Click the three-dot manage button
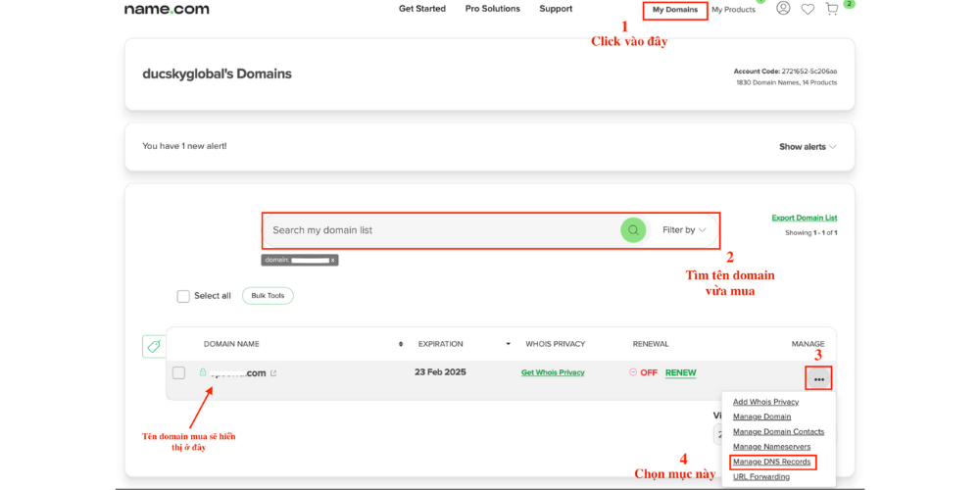 point(818,379)
